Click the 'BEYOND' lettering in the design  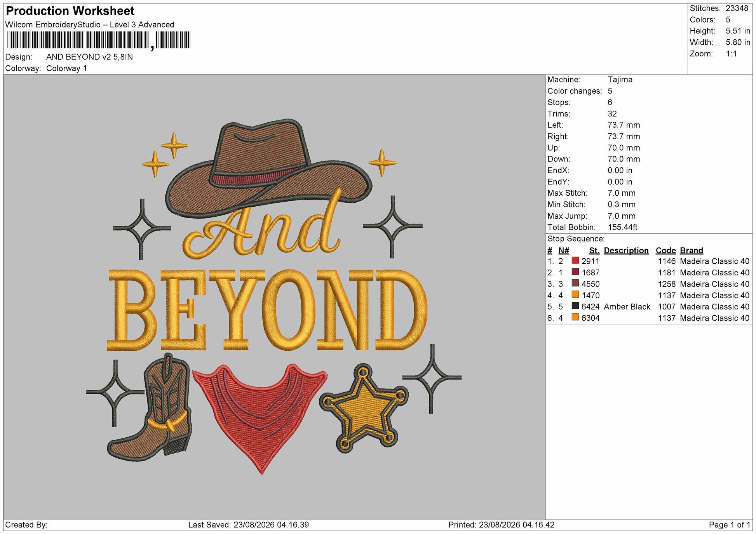(267, 310)
